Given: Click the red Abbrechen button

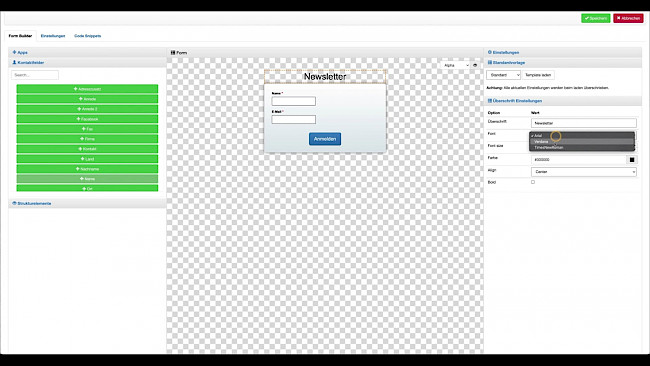Looking at the screenshot, I should pyautogui.click(x=628, y=18).
